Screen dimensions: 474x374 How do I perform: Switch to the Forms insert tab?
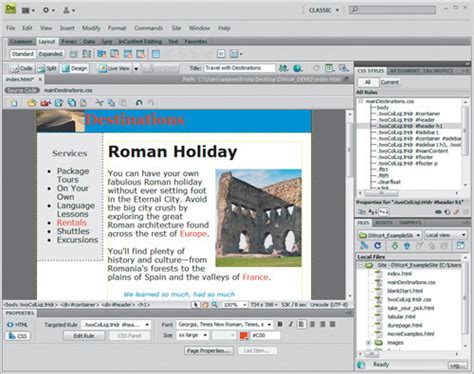pos(69,42)
